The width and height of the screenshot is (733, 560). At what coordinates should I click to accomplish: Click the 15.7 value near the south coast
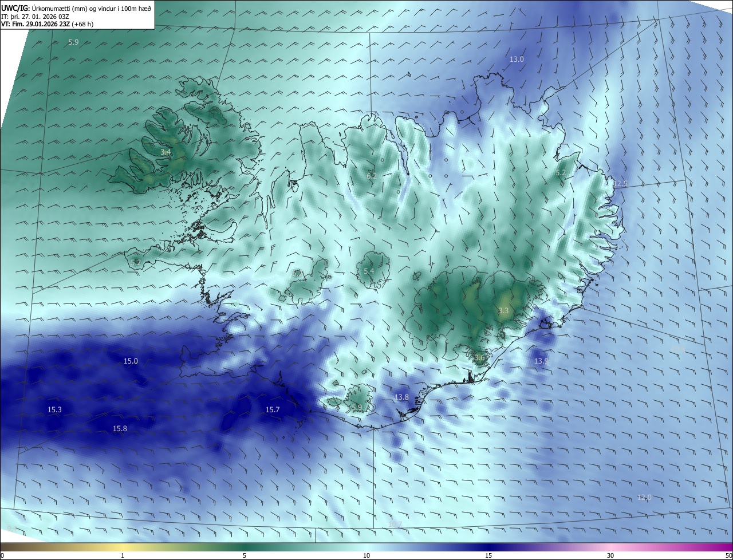[273, 409]
